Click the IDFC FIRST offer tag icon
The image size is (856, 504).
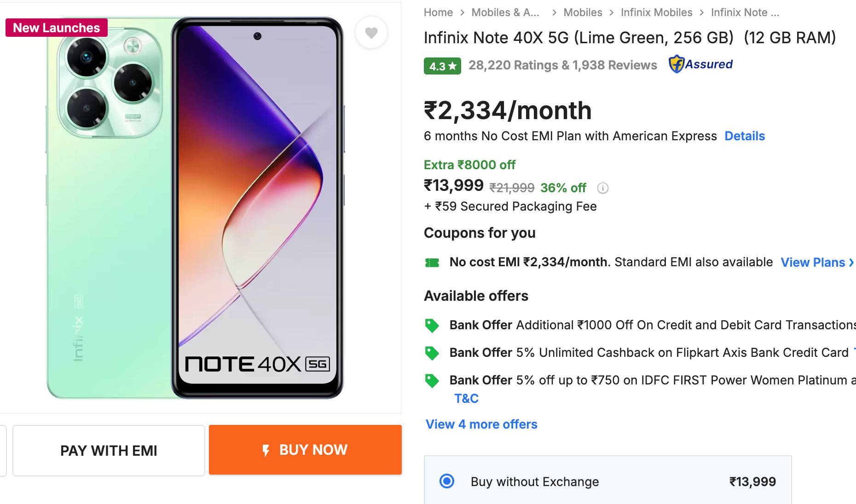click(432, 381)
